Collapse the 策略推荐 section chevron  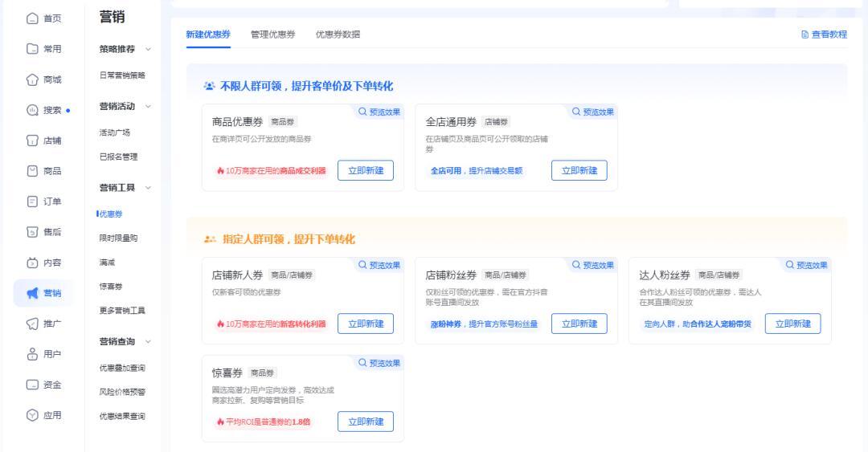(x=148, y=49)
